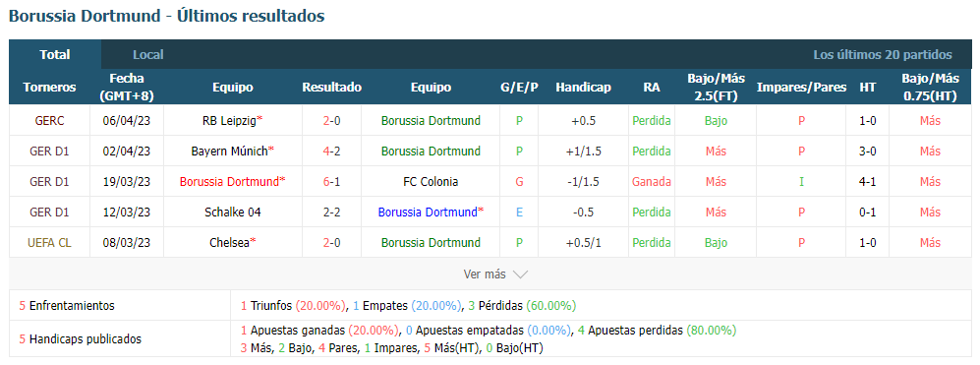
Task: Click the 2-2 Schalke match score
Action: 332,213
